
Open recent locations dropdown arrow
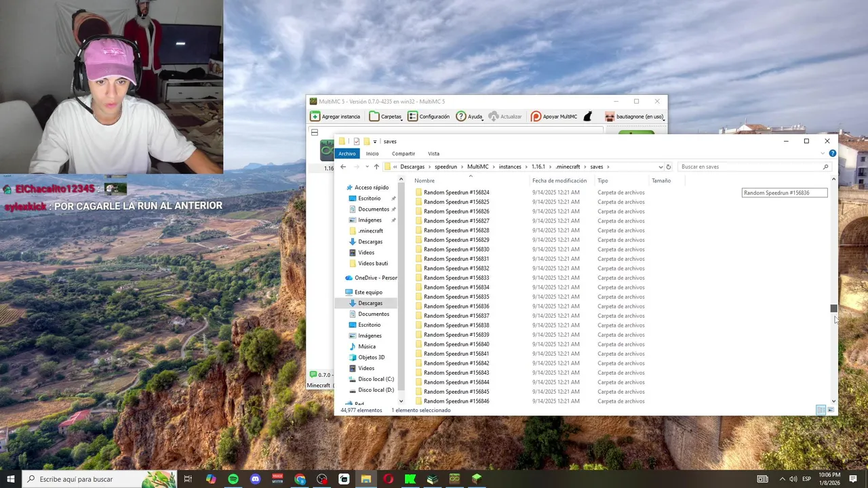click(367, 167)
